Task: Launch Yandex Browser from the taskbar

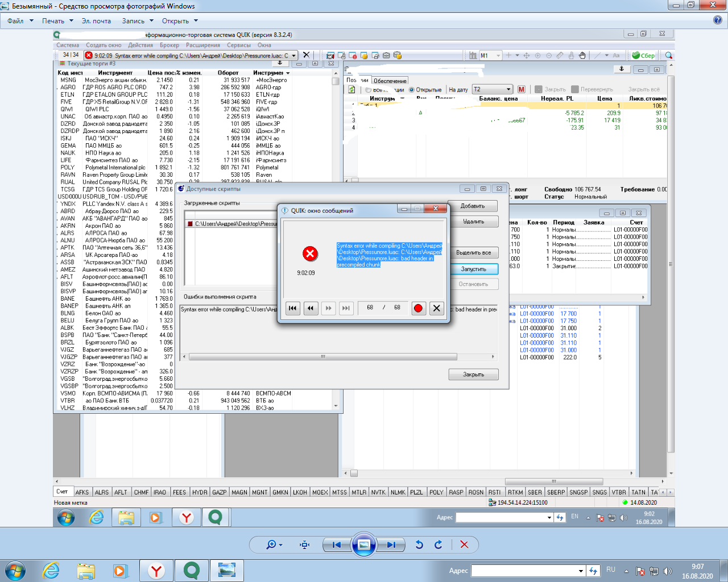Action: pyautogui.click(x=156, y=571)
